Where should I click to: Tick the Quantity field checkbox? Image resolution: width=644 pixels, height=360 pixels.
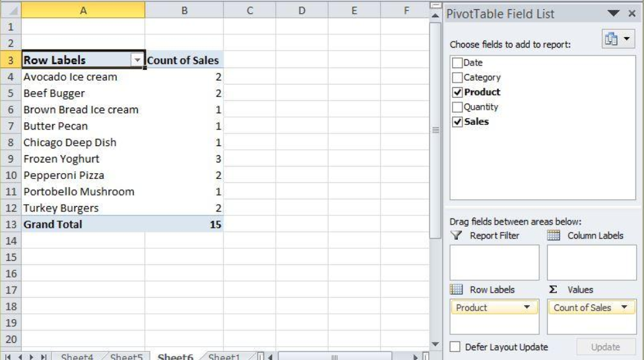[457, 107]
